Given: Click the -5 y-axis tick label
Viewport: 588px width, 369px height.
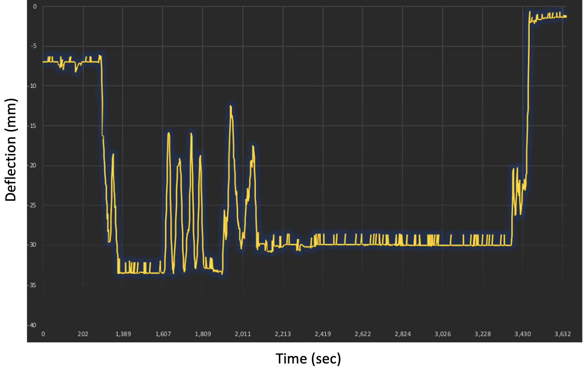Looking at the screenshot, I should click(x=34, y=46).
